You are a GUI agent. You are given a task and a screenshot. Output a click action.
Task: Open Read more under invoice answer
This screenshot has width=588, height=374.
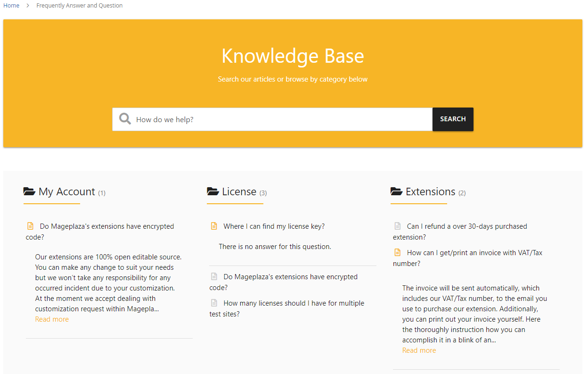[419, 350]
